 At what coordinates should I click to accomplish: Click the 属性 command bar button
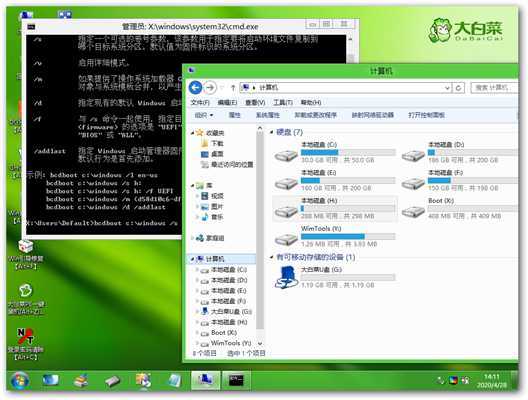pyautogui.click(x=234, y=115)
